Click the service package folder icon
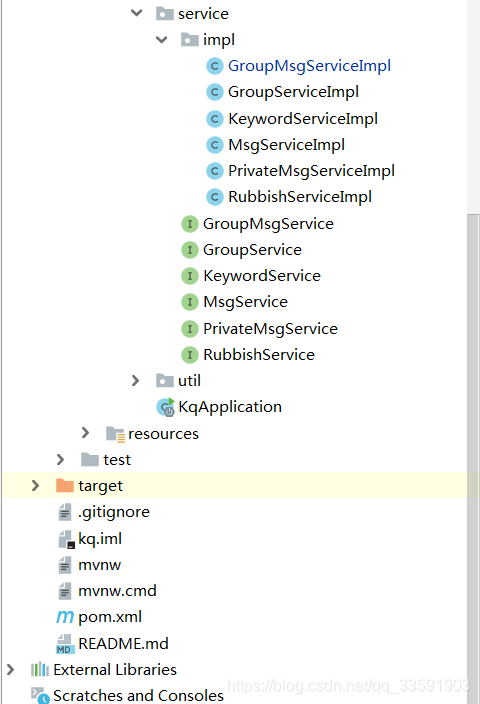The width and height of the screenshot is (480, 704). point(164,13)
